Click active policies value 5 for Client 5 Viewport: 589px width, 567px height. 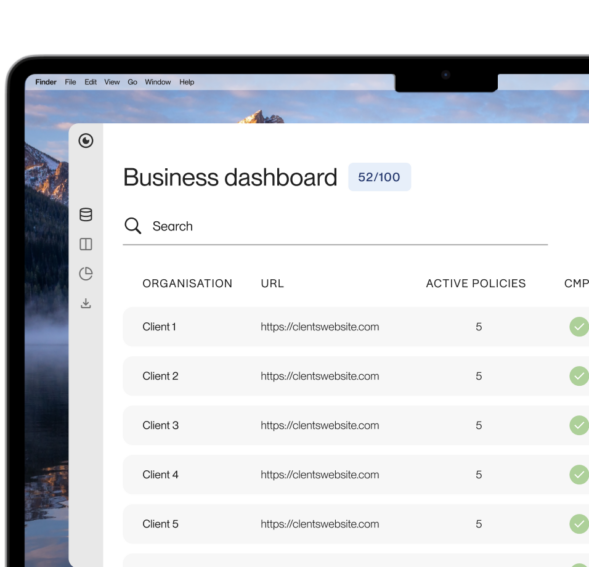pyautogui.click(x=479, y=524)
